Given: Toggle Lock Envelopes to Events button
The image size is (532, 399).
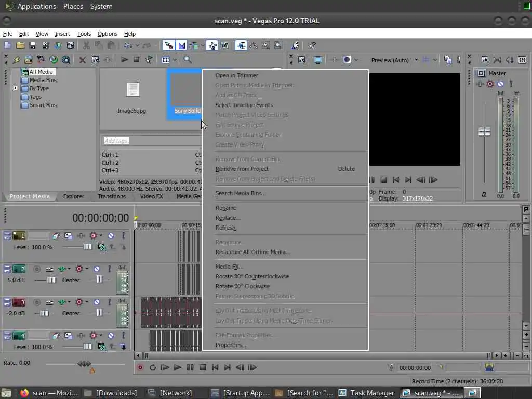Looking at the screenshot, I should [x=212, y=45].
